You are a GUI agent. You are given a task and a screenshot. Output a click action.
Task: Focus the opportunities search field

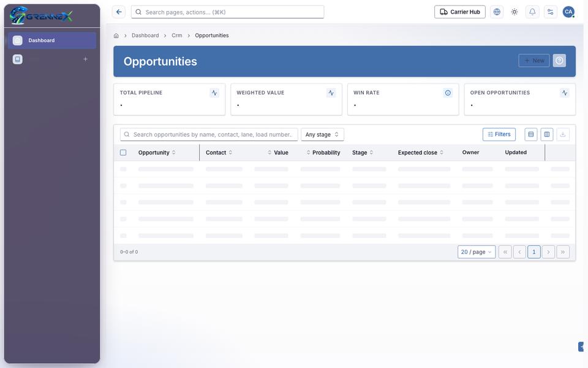tap(209, 134)
